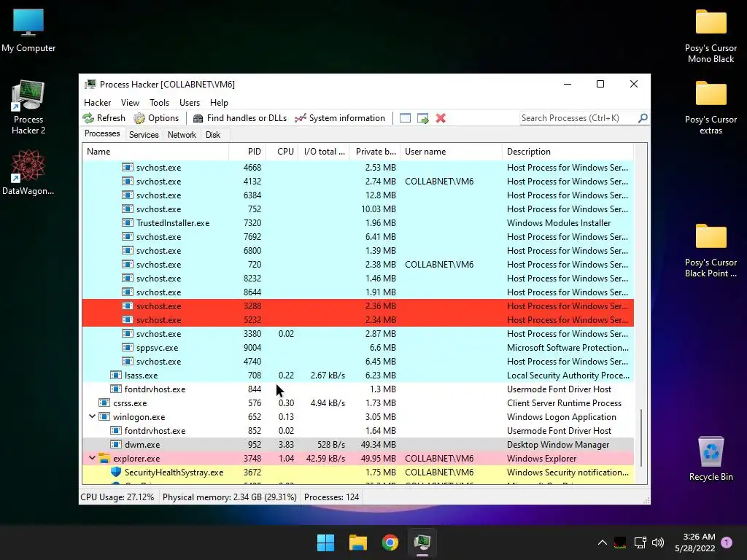Open the Windows Start button
747x560 pixels.
point(326,542)
